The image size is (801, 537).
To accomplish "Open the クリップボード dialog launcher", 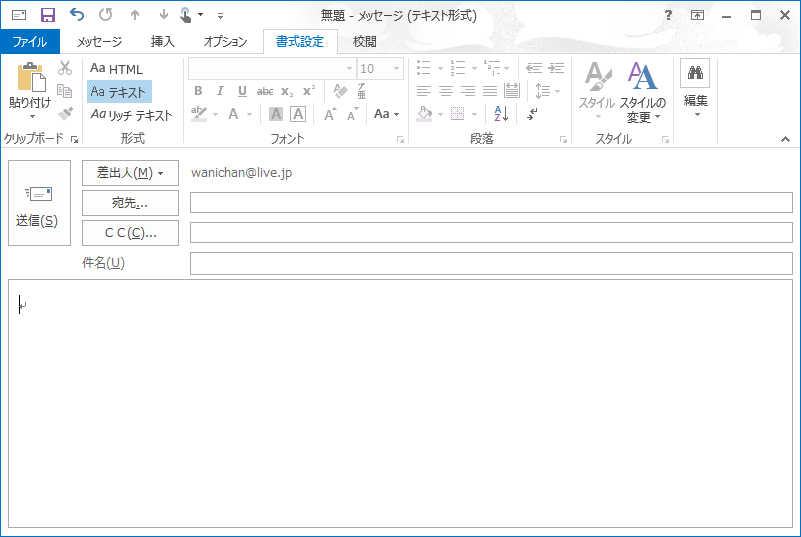I will tap(75, 139).
